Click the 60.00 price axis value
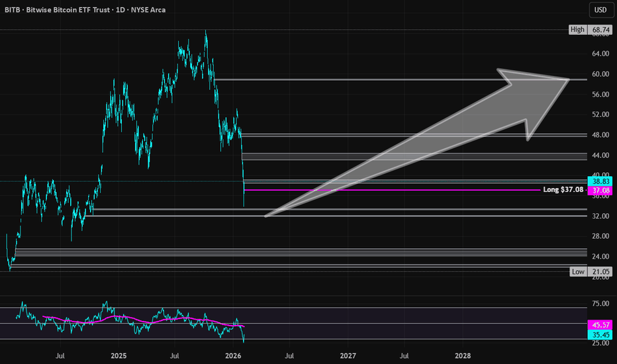The image size is (617, 364). (600, 74)
